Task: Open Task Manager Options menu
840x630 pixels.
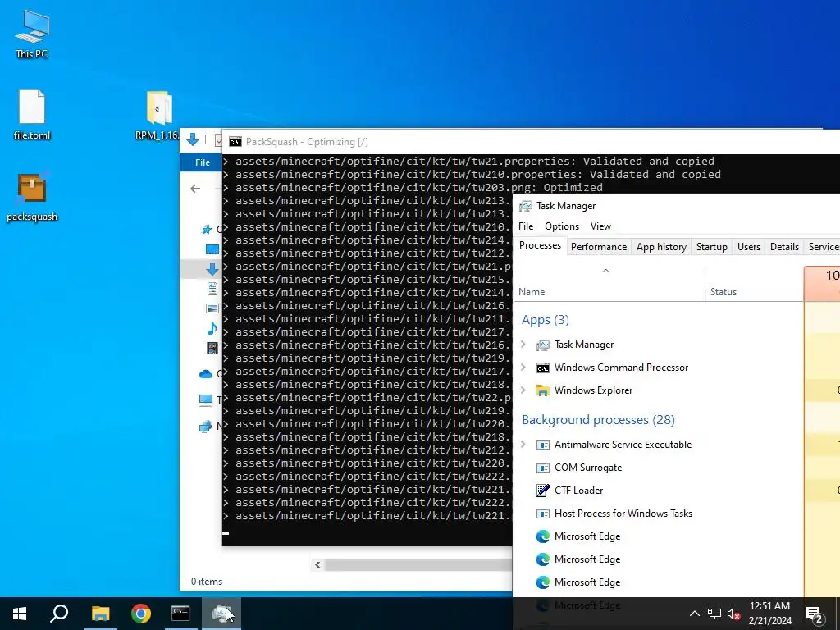Action: 562,226
